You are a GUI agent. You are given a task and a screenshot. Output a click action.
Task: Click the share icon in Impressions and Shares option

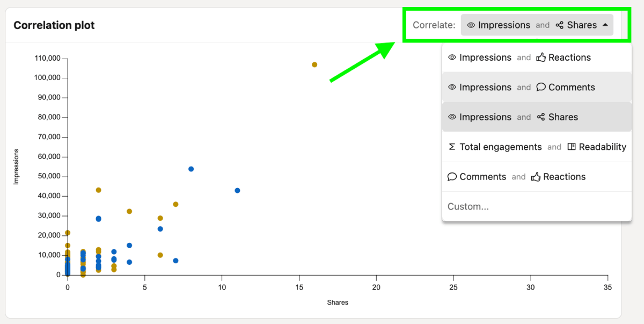click(x=540, y=117)
